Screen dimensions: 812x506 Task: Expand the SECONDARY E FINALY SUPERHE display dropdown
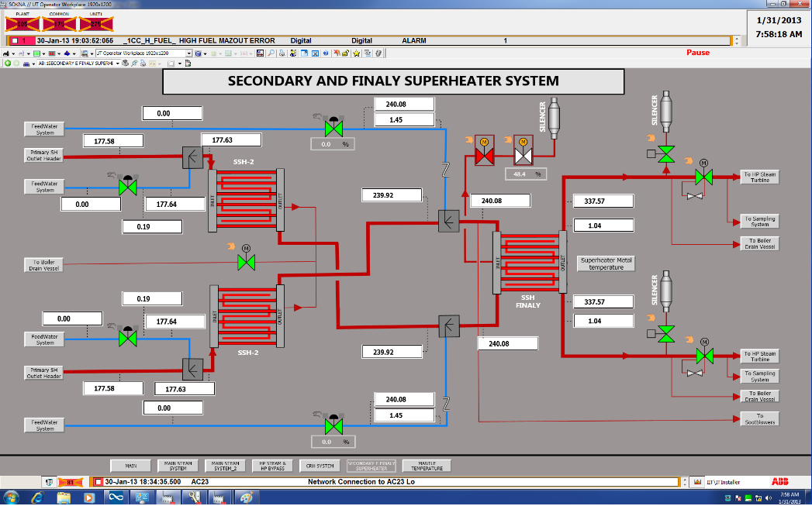117,63
